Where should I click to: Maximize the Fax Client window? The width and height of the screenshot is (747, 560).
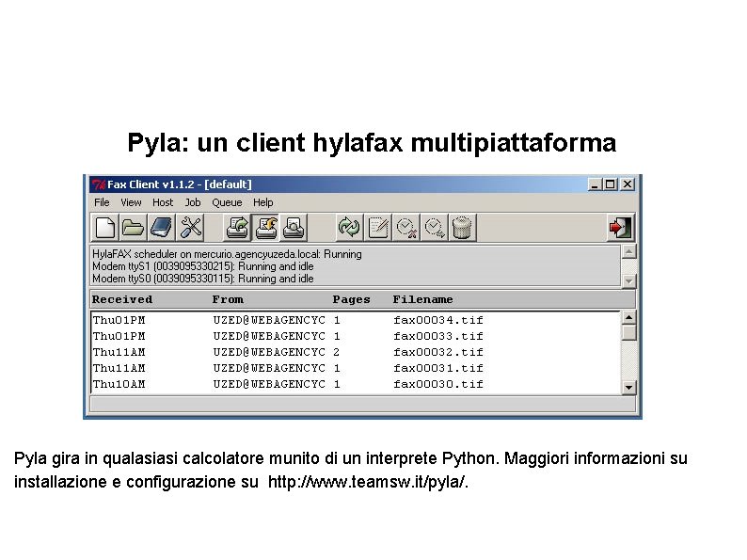pos(611,184)
